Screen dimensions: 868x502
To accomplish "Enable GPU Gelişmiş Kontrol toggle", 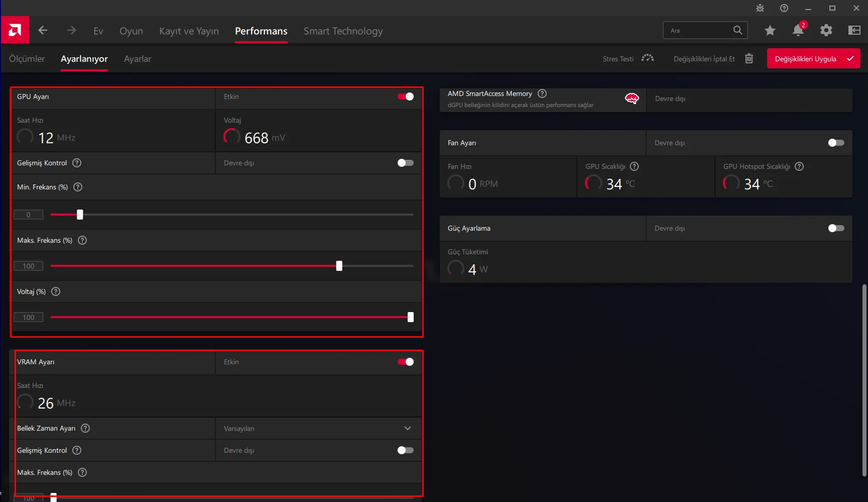I will pyautogui.click(x=406, y=163).
